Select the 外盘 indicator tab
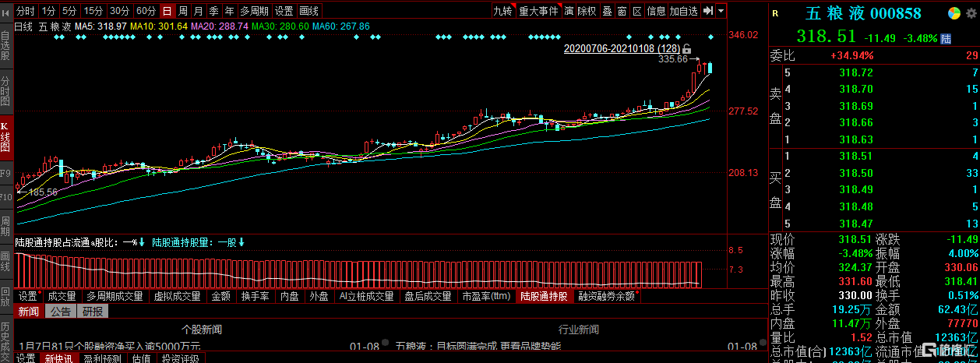This screenshot has height=363, width=980. point(319,296)
